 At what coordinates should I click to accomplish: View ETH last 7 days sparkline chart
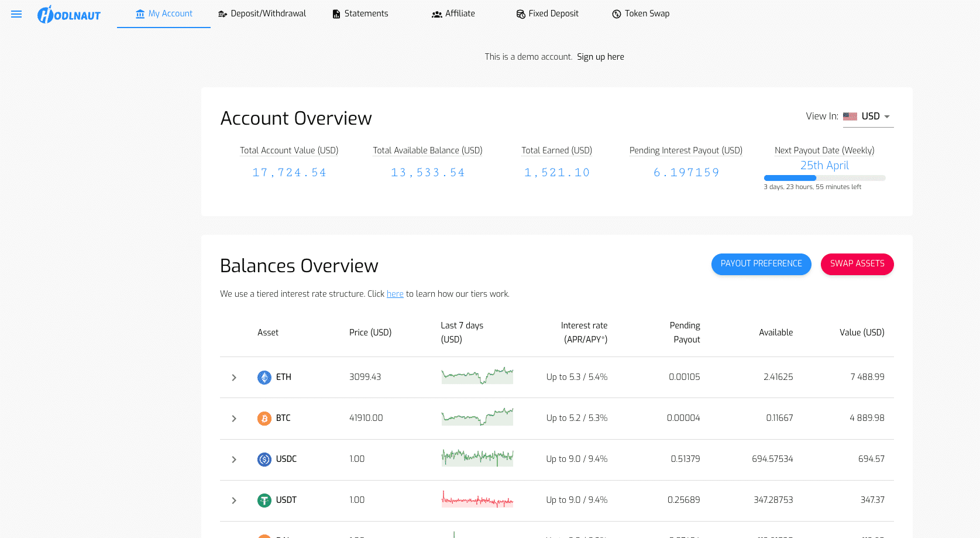pyautogui.click(x=477, y=376)
